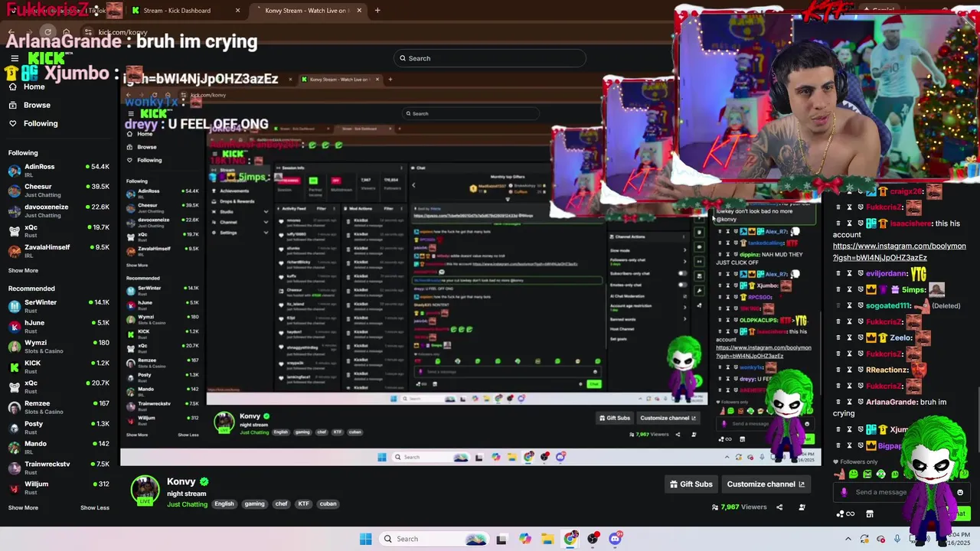Click Gift Subs in nested stream preview
Image resolution: width=980 pixels, height=551 pixels.
click(615, 418)
